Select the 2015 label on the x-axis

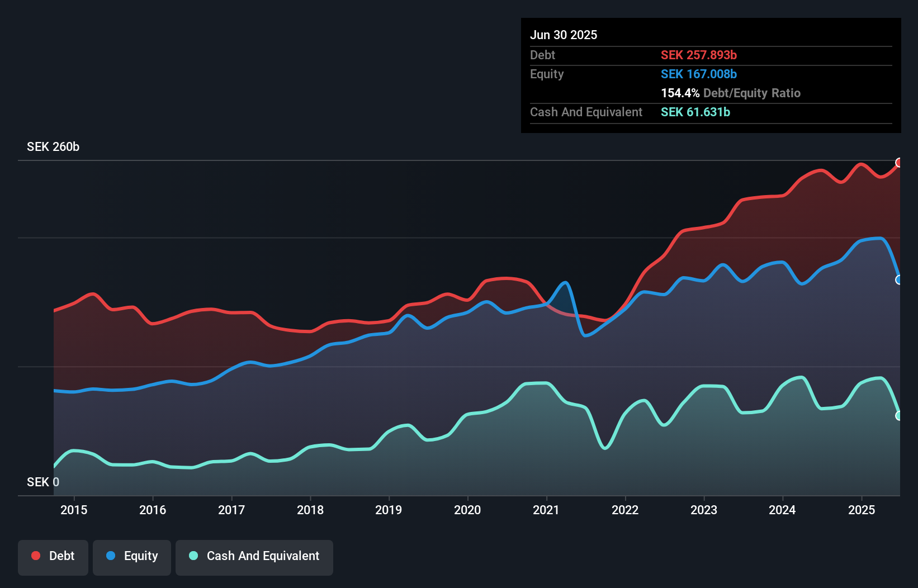(x=74, y=510)
